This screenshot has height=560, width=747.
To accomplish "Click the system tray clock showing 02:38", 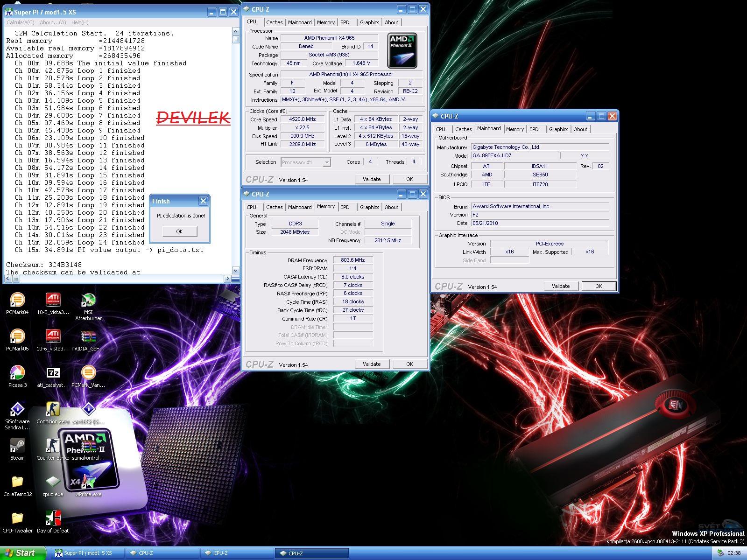I will (734, 553).
